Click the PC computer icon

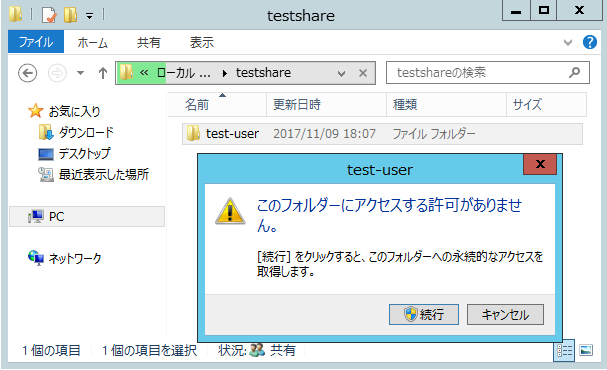(36, 216)
